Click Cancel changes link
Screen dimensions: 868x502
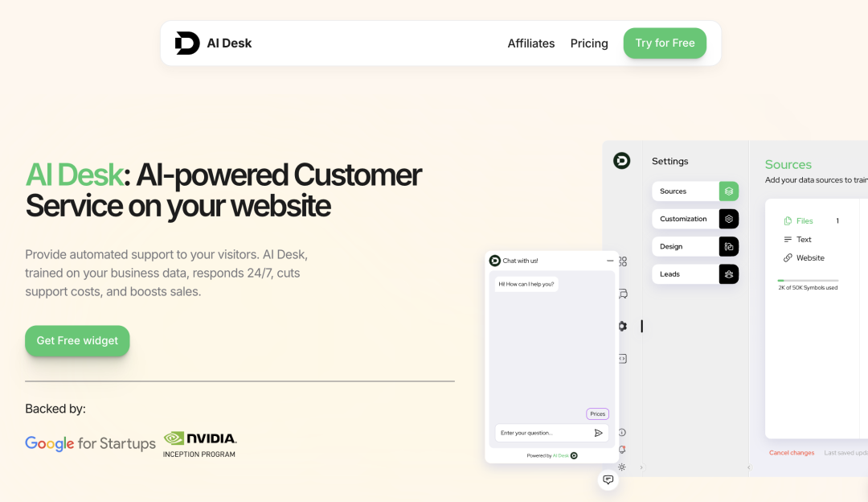(792, 453)
